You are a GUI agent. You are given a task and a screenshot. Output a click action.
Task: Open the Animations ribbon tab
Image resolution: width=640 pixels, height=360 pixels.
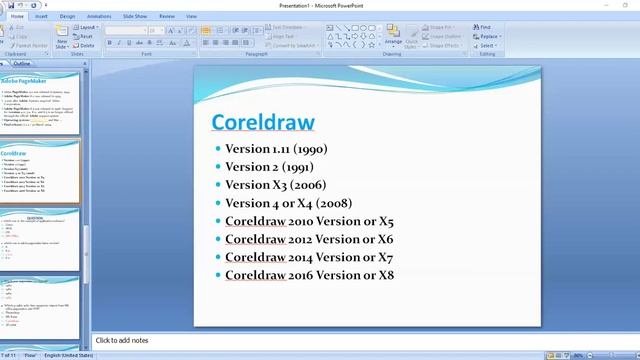(99, 16)
